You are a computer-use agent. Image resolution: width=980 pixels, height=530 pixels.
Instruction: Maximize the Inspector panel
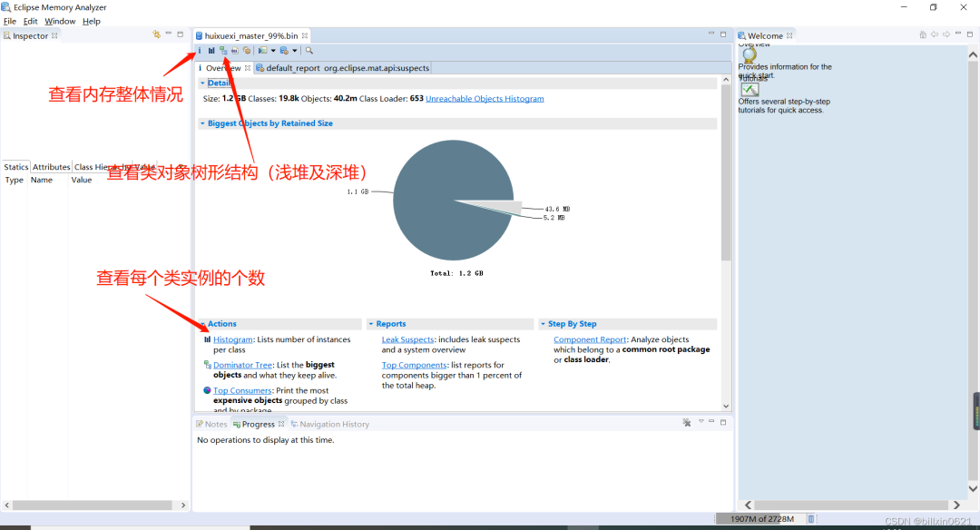click(x=181, y=34)
